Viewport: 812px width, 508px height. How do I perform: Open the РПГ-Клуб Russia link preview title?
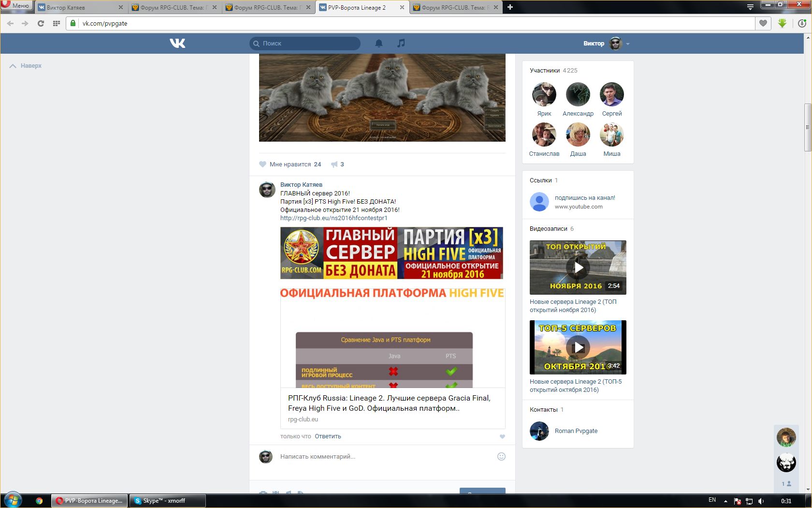(x=389, y=403)
